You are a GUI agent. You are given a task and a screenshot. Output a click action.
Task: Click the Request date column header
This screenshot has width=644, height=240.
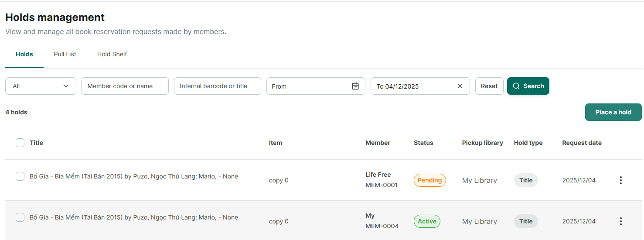582,143
